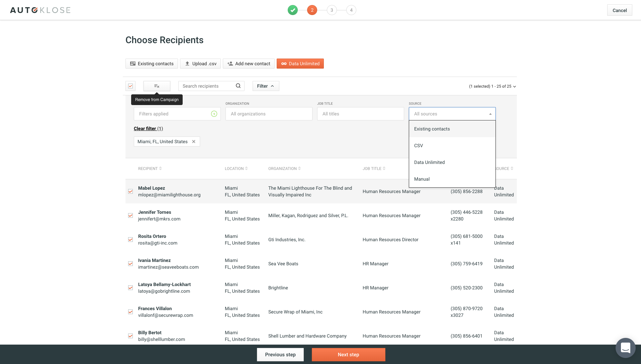Screen dimensions: 641x364
Task: Click the Search recipients field
Action: pos(207,86)
